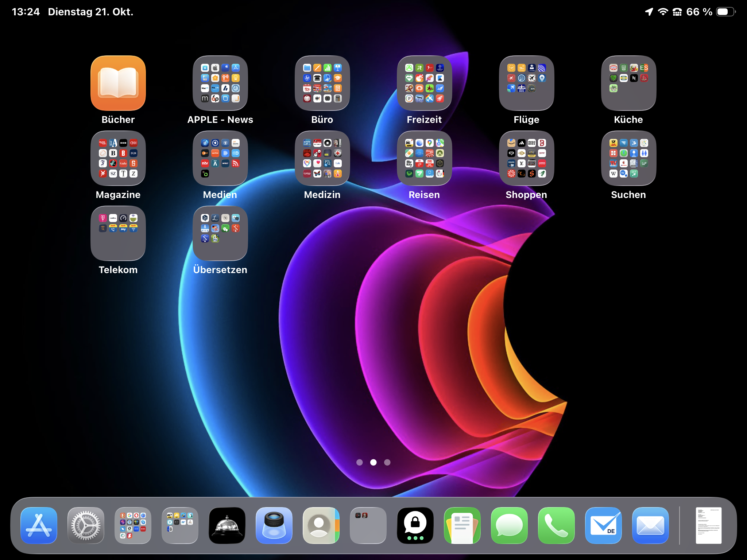Open Settings gear in dock
The image size is (747, 560).
(86, 525)
